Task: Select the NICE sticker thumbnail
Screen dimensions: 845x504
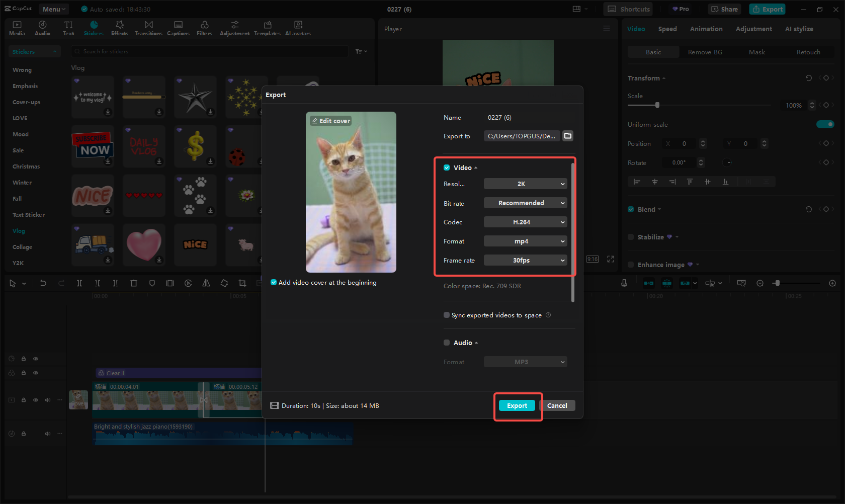Action: pyautogui.click(x=93, y=195)
